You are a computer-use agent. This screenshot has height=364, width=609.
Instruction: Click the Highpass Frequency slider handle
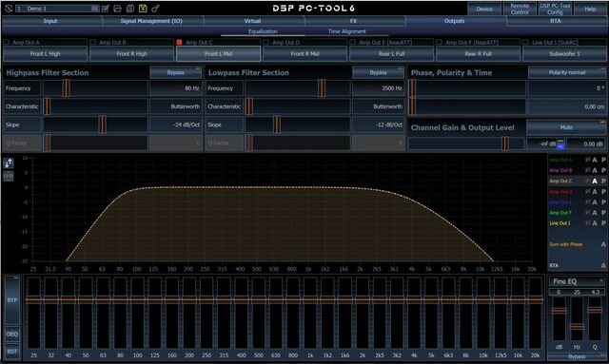click(x=67, y=88)
